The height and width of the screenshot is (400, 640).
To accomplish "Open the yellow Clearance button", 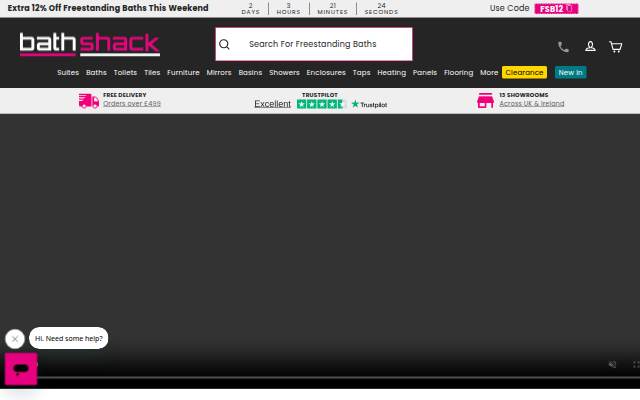I will (524, 72).
